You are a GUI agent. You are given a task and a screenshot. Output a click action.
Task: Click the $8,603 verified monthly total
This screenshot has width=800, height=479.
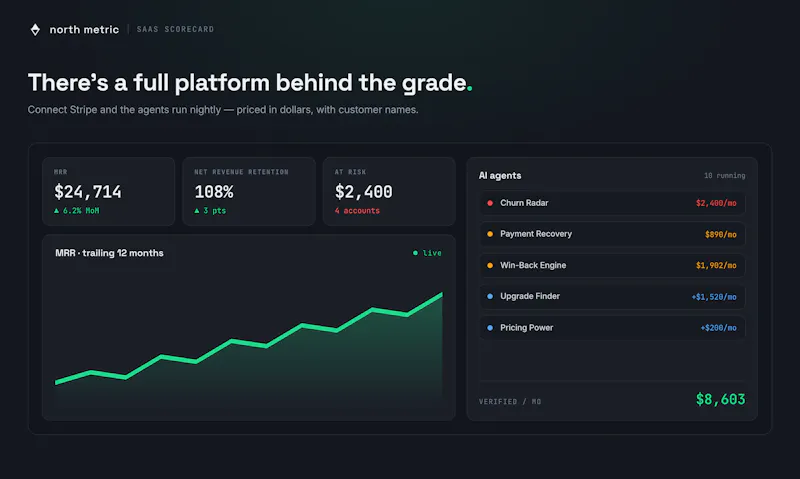point(720,399)
